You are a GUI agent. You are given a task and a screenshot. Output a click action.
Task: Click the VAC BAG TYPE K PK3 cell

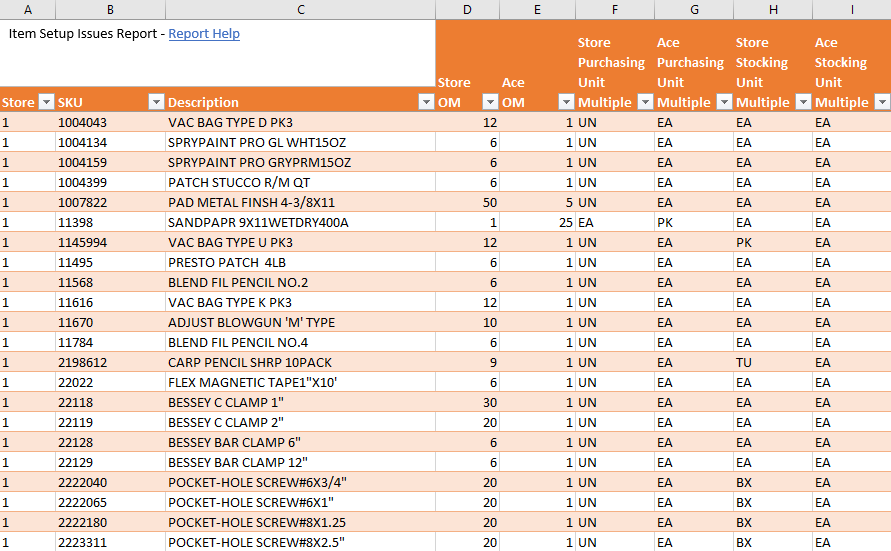pyautogui.click(x=301, y=302)
